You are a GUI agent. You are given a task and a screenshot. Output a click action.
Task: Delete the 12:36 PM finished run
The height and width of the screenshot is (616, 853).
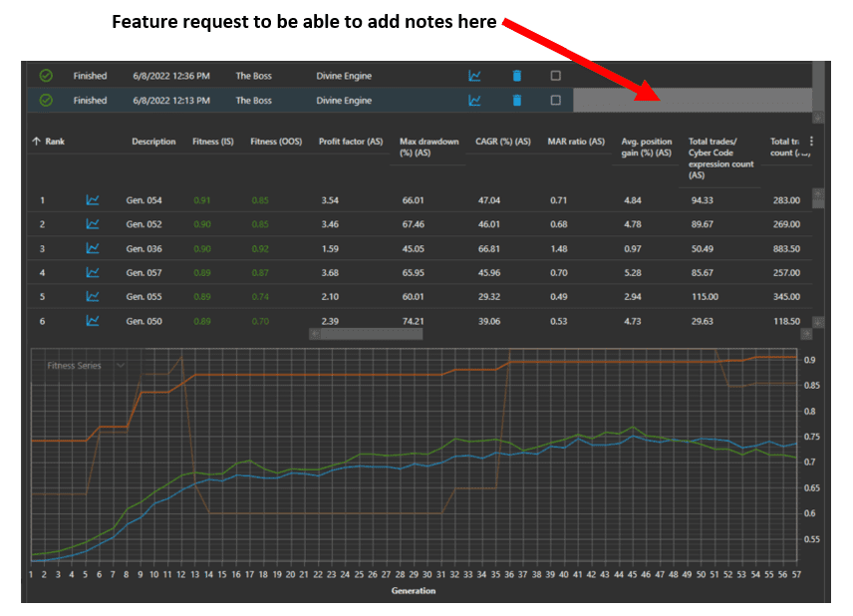(x=516, y=76)
